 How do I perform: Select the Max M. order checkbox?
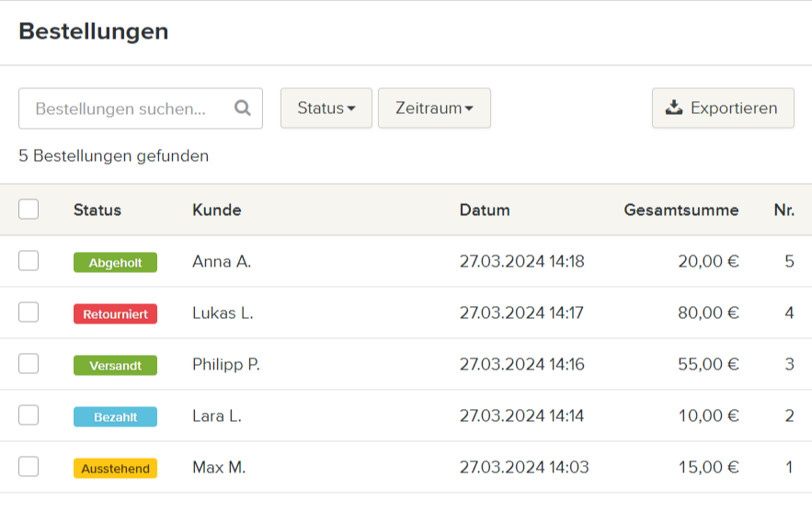29,467
